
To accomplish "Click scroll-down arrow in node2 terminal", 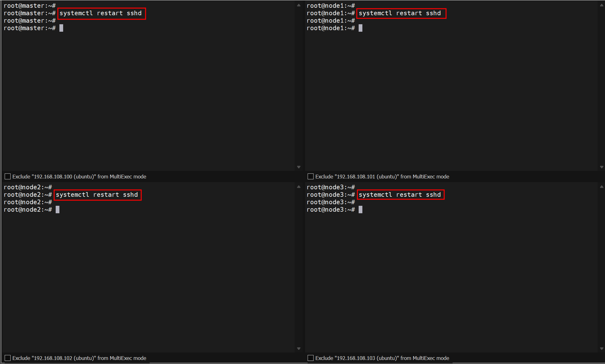I will pyautogui.click(x=299, y=349).
